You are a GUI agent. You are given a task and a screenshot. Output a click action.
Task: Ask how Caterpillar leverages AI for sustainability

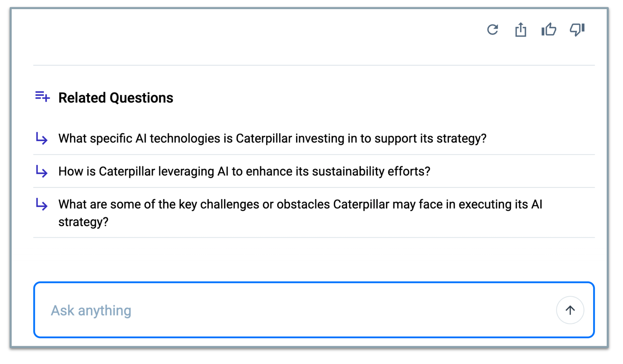tap(244, 171)
